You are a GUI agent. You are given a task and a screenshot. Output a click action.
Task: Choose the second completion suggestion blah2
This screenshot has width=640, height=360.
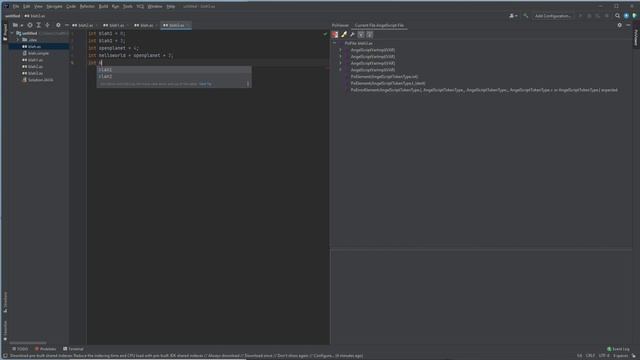click(174, 76)
